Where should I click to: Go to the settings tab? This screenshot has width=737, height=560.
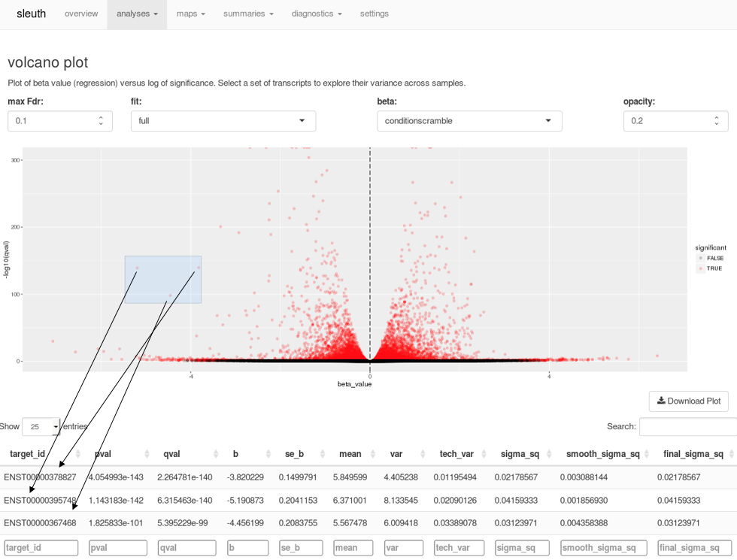[375, 14]
